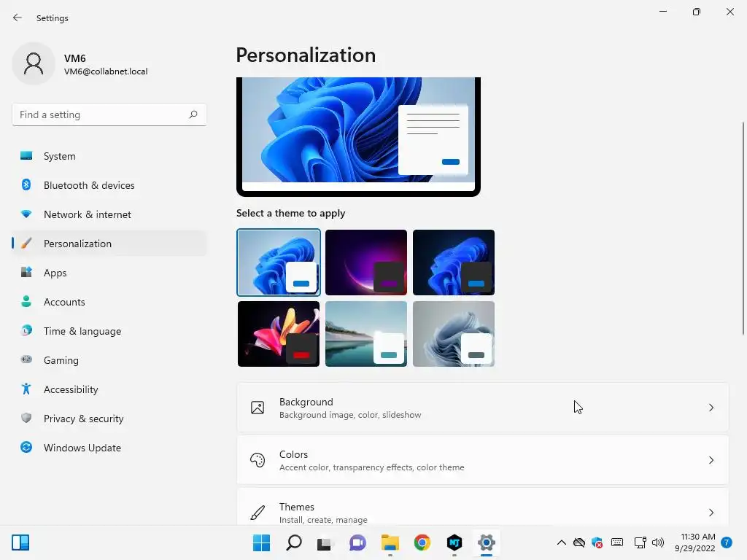The height and width of the screenshot is (560, 747).
Task: Open taskbar Search
Action: point(293,542)
